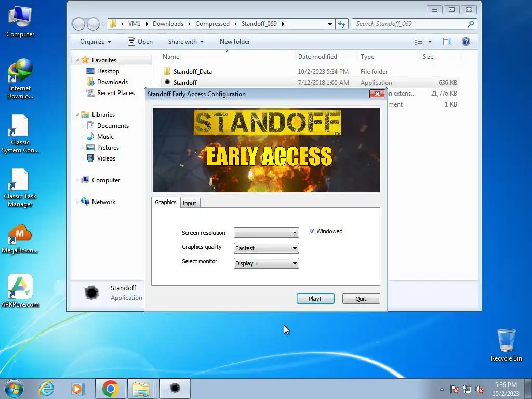The image size is (532, 399).
Task: Open the Screen resolution dropdown
Action: tap(267, 233)
